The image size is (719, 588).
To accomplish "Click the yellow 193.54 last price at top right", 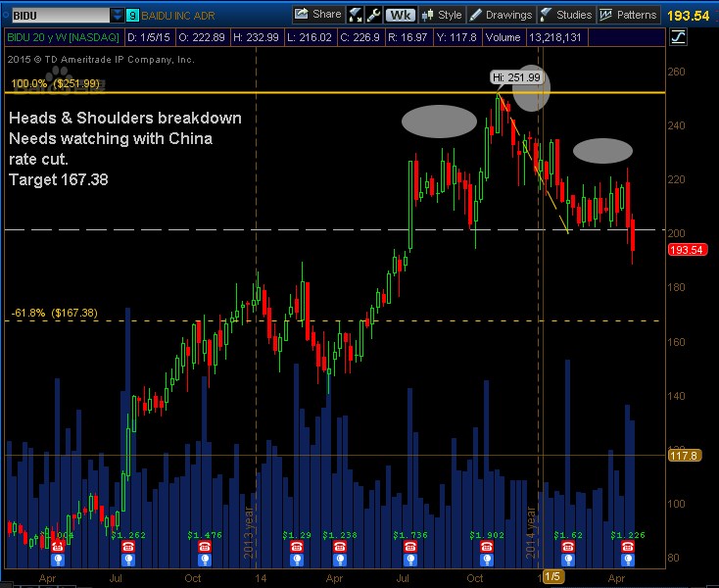I will pyautogui.click(x=689, y=16).
